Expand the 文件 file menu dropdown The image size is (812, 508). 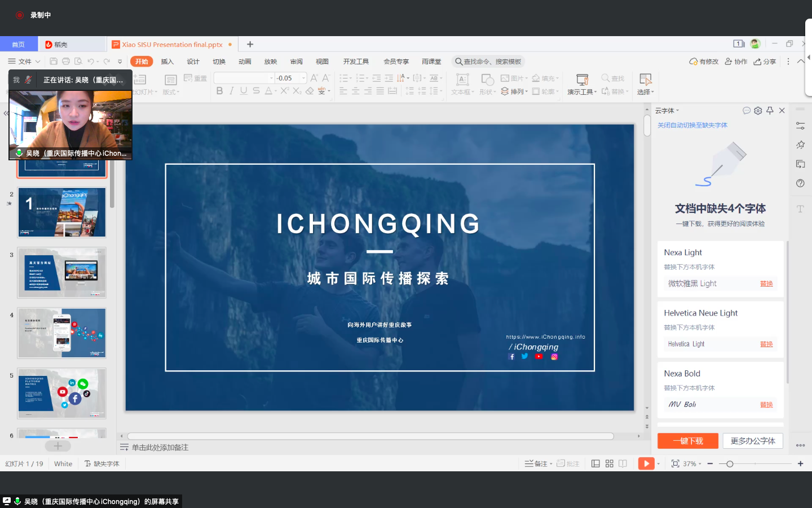[x=24, y=62]
